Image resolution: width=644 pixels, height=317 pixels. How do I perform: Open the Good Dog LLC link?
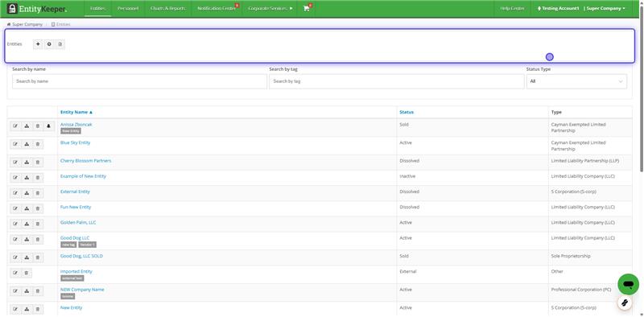(x=75, y=238)
